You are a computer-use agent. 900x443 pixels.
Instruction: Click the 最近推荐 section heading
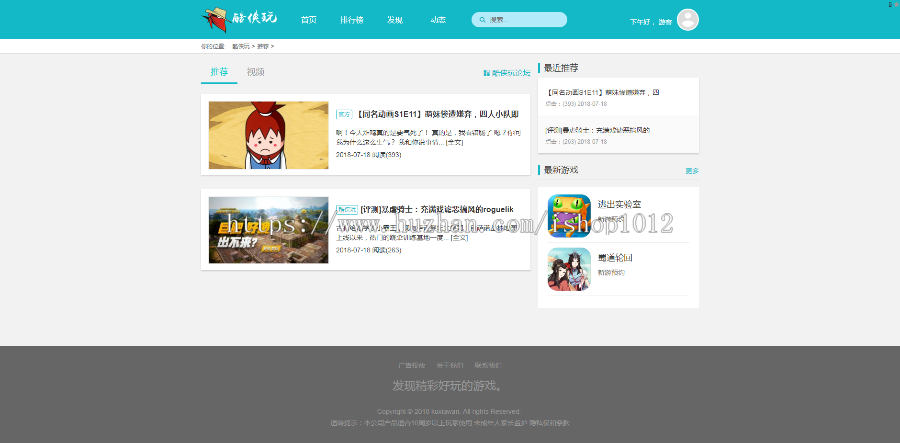coord(561,68)
